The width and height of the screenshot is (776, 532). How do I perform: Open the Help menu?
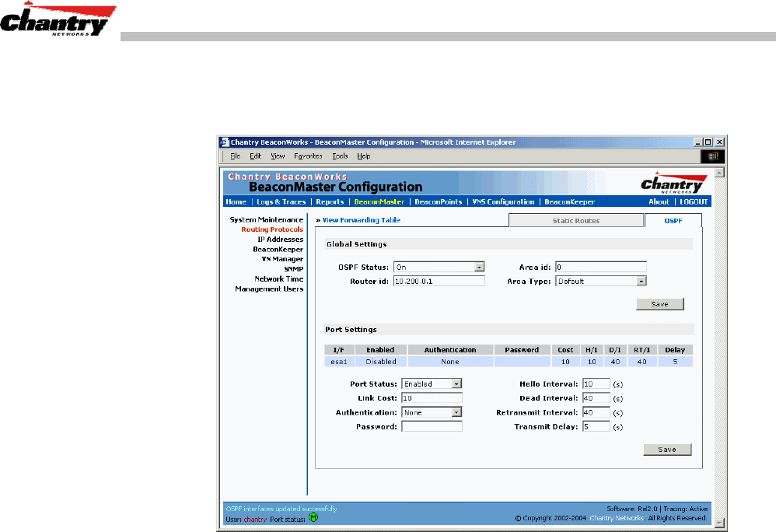pos(364,156)
